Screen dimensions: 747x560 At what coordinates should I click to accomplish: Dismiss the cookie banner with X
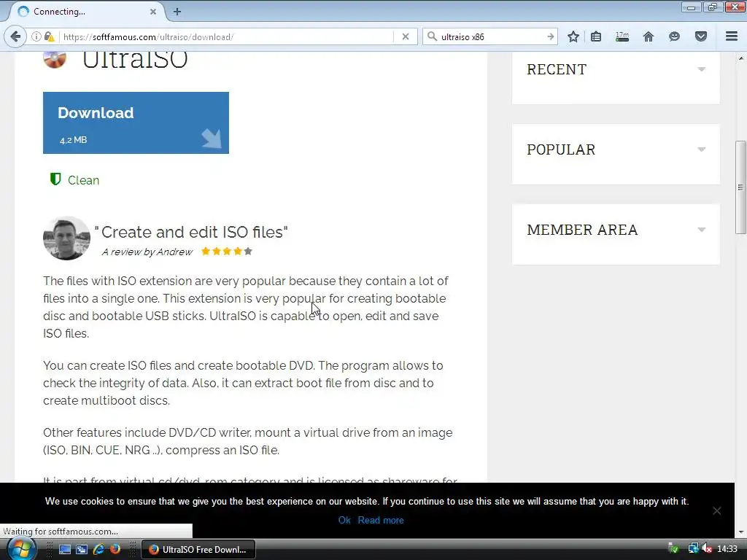[716, 511]
